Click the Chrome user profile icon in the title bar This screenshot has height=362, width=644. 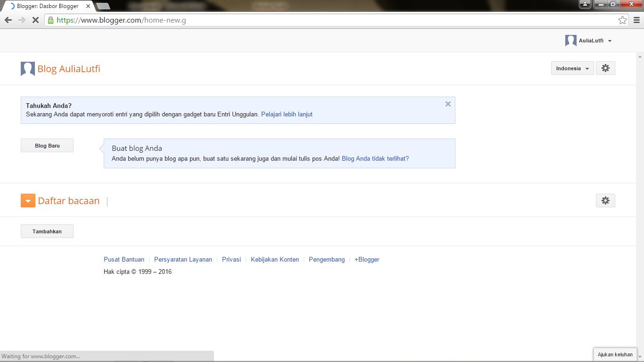tap(585, 4)
